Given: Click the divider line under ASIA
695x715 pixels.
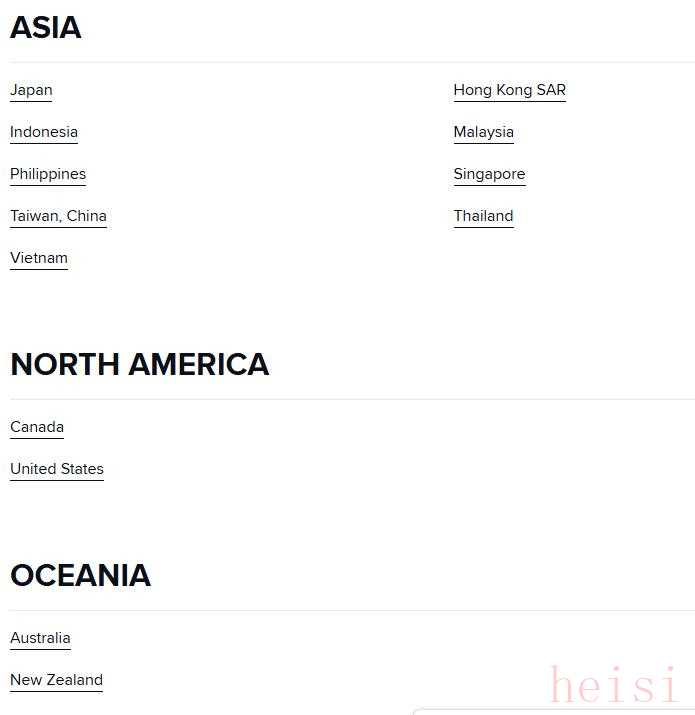Looking at the screenshot, I should coord(352,62).
